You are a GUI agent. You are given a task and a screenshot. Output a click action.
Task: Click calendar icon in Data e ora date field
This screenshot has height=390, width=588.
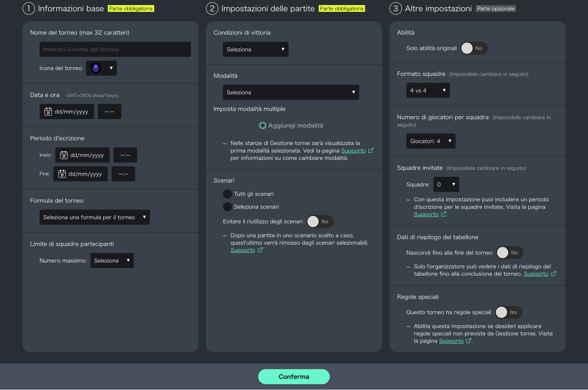pos(48,111)
